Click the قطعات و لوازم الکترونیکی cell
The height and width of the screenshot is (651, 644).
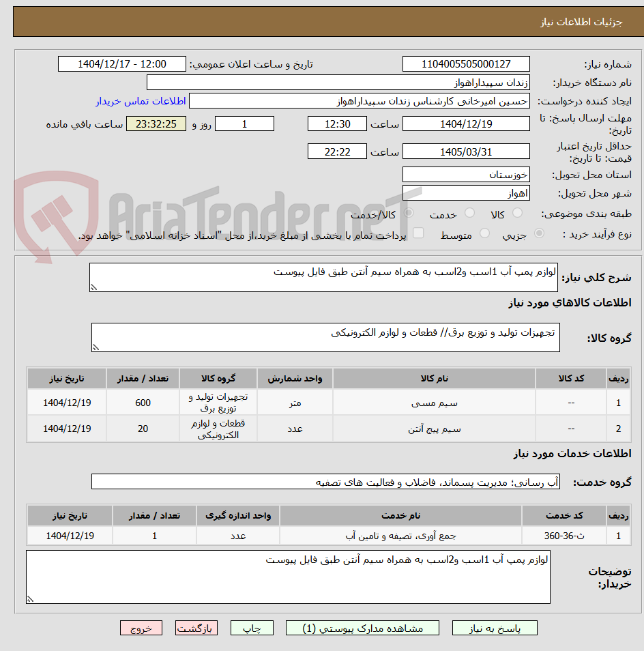(x=218, y=429)
